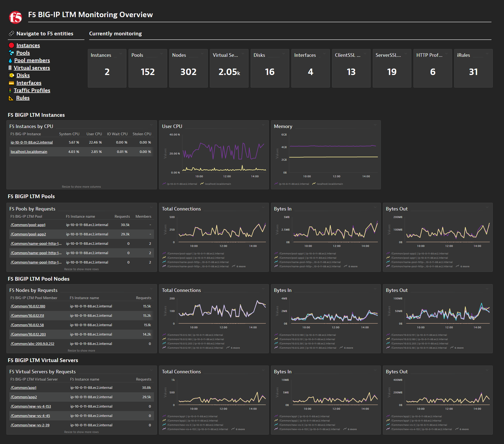Click the F5 logo in the header

(x=16, y=17)
